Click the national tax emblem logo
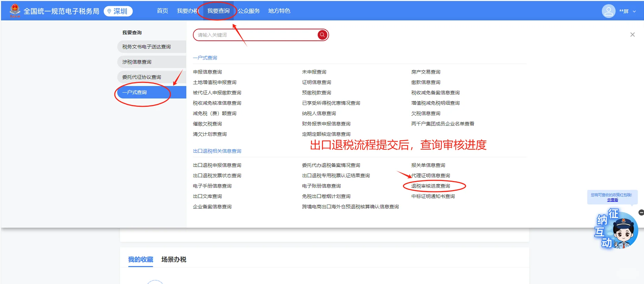Image resolution: width=644 pixels, height=284 pixels. pos(15,11)
